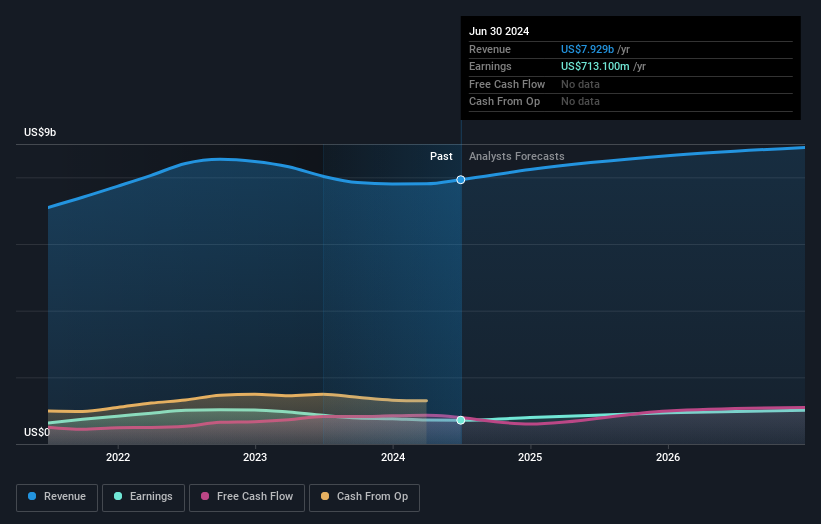Click the 2025 x-axis label
The width and height of the screenshot is (821, 524).
(x=530, y=457)
